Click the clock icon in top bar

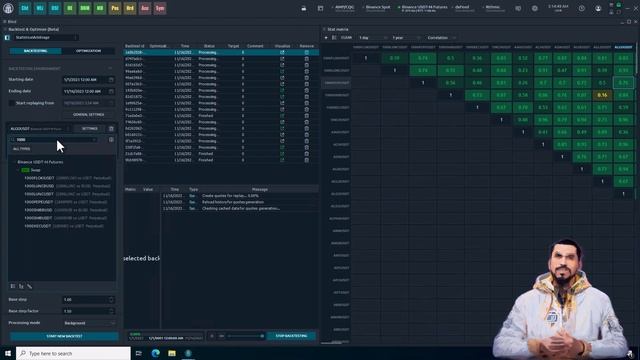click(582, 8)
